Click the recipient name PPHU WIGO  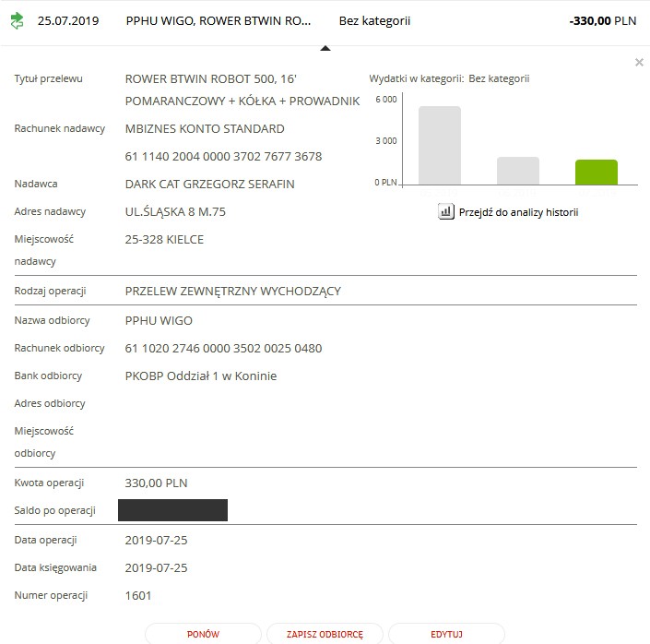pos(159,321)
